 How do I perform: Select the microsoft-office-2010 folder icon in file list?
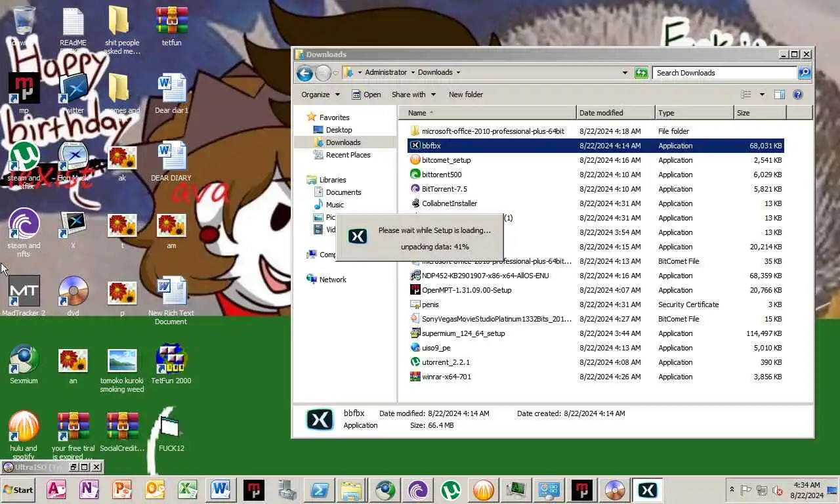pyautogui.click(x=415, y=131)
